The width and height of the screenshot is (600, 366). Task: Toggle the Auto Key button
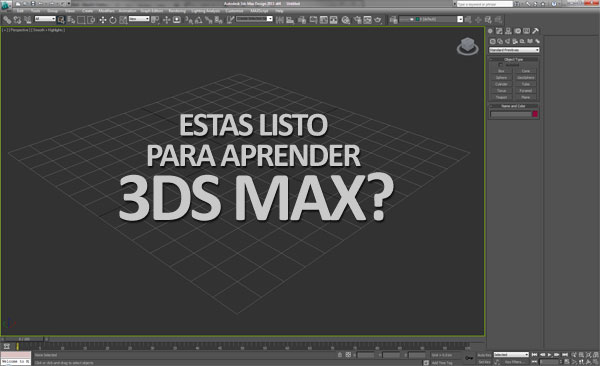[x=484, y=355]
